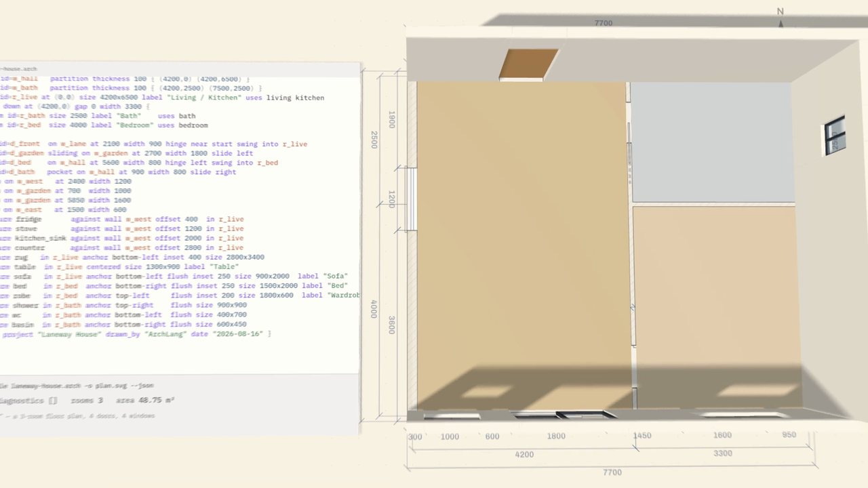Image resolution: width=868 pixels, height=488 pixels.
Task: Click the 950 dimension label under the plan
Action: (x=789, y=434)
